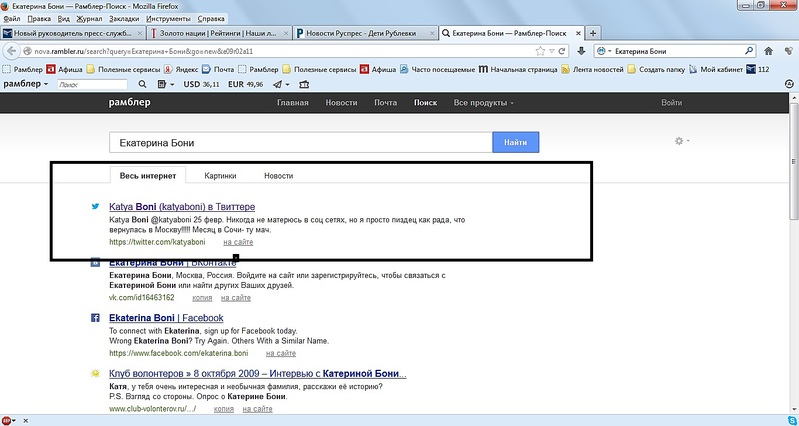Expand the dropdown arrow beside the news page icon
The height and width of the screenshot is (426, 799).
click(172, 85)
